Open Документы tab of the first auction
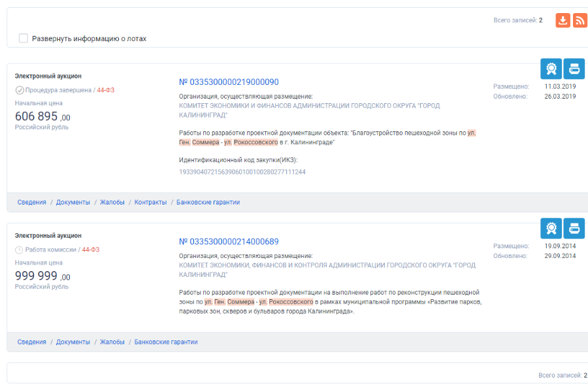588x390 pixels. coord(73,203)
